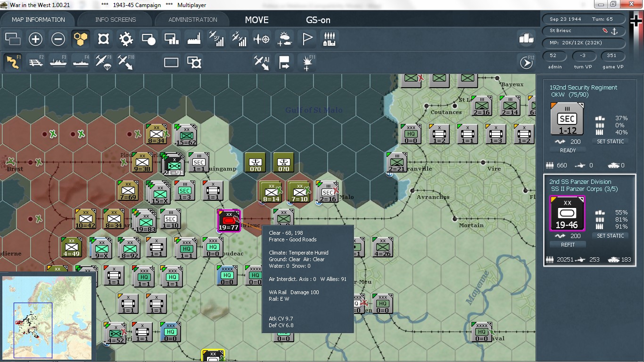This screenshot has width=644, height=362.
Task: Click the SS II Panzer Corps (3/5) link
Action: 585,189
